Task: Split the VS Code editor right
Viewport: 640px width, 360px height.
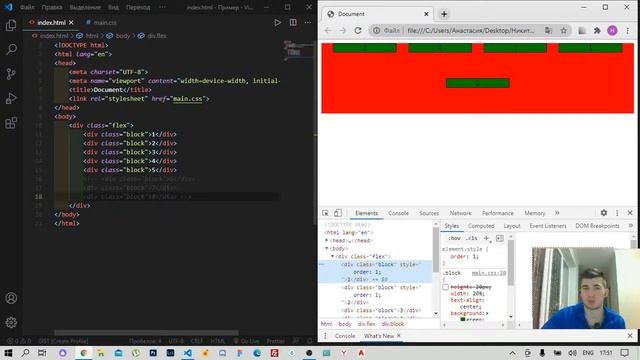Action: pyautogui.click(x=293, y=22)
